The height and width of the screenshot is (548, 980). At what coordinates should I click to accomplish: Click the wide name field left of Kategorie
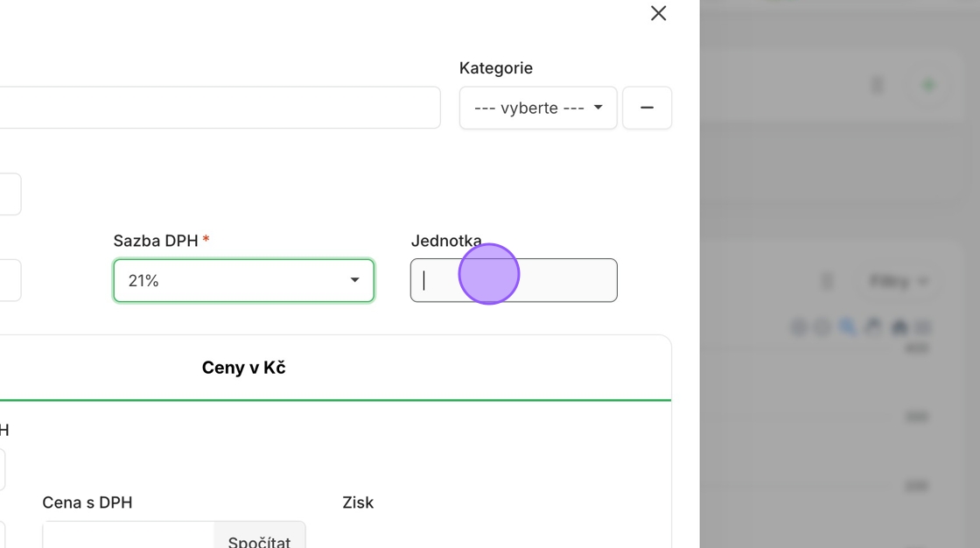(219, 108)
